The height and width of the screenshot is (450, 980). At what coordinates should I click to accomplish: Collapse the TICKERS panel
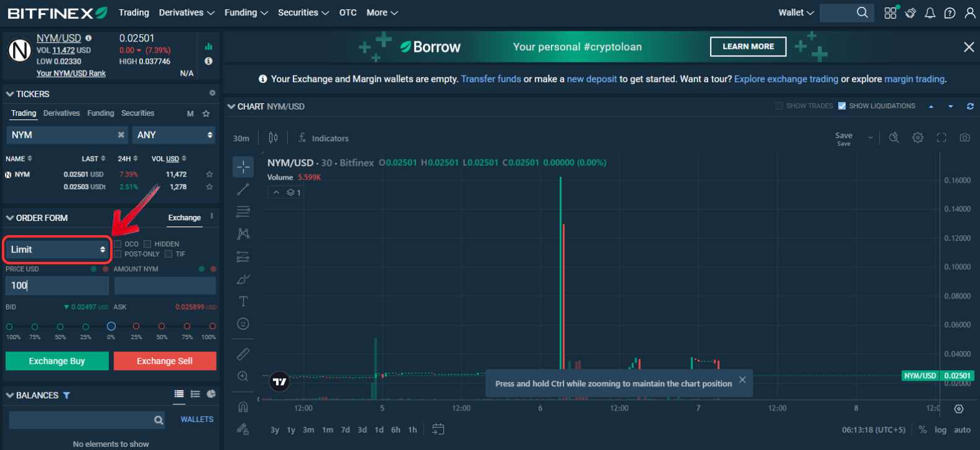(x=10, y=94)
